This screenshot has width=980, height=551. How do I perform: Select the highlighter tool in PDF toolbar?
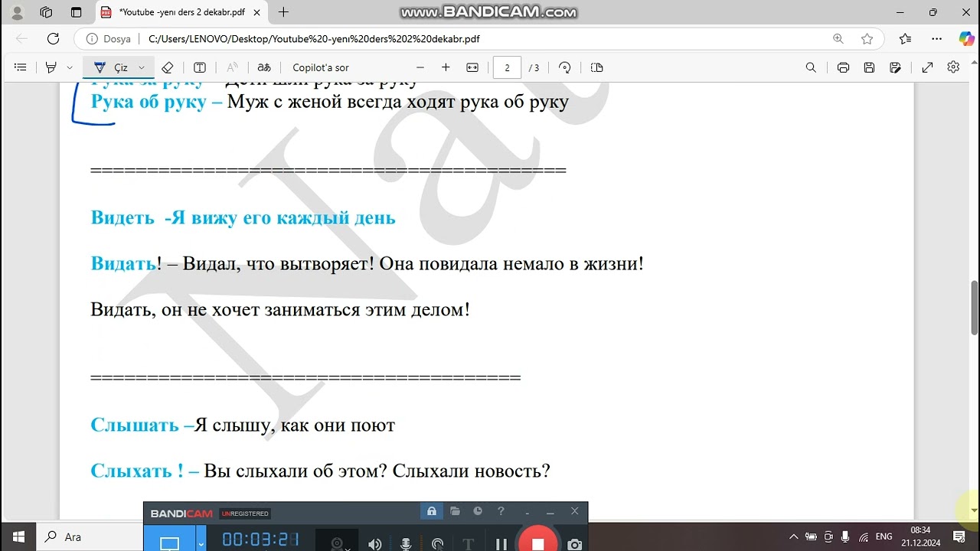pos(51,67)
